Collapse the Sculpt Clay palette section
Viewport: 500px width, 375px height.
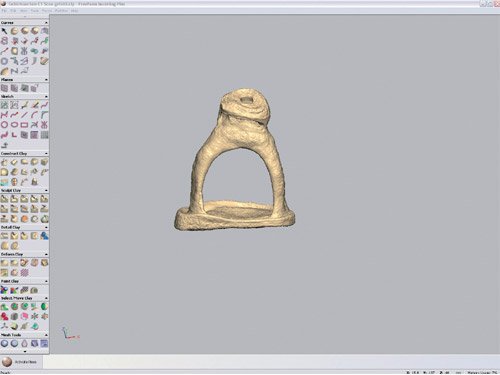(x=46, y=190)
